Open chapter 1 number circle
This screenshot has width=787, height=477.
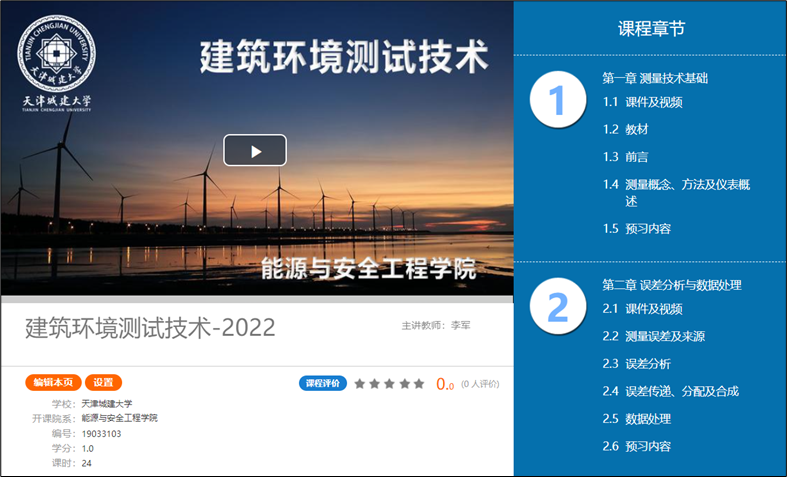coord(558,99)
